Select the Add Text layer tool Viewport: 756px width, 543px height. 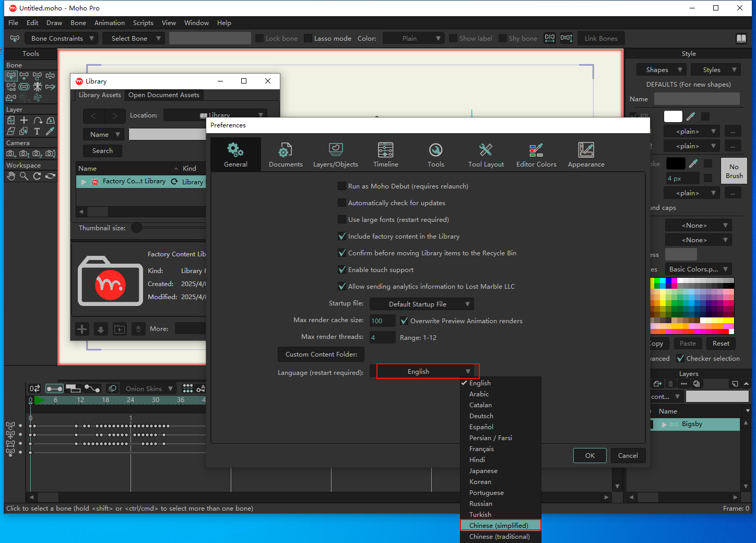point(37,132)
